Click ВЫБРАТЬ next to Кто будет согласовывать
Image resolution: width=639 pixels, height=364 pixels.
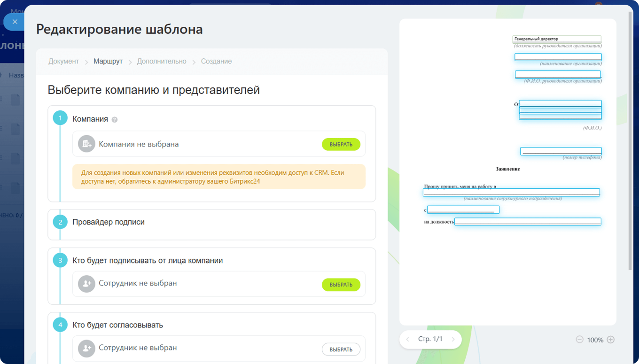click(x=341, y=349)
